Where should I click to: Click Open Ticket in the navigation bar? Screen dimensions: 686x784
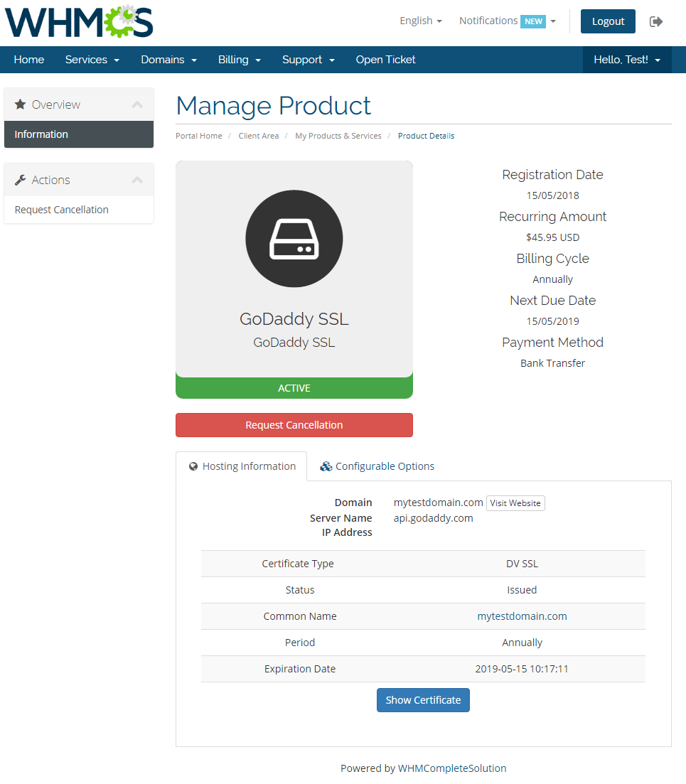tap(385, 60)
